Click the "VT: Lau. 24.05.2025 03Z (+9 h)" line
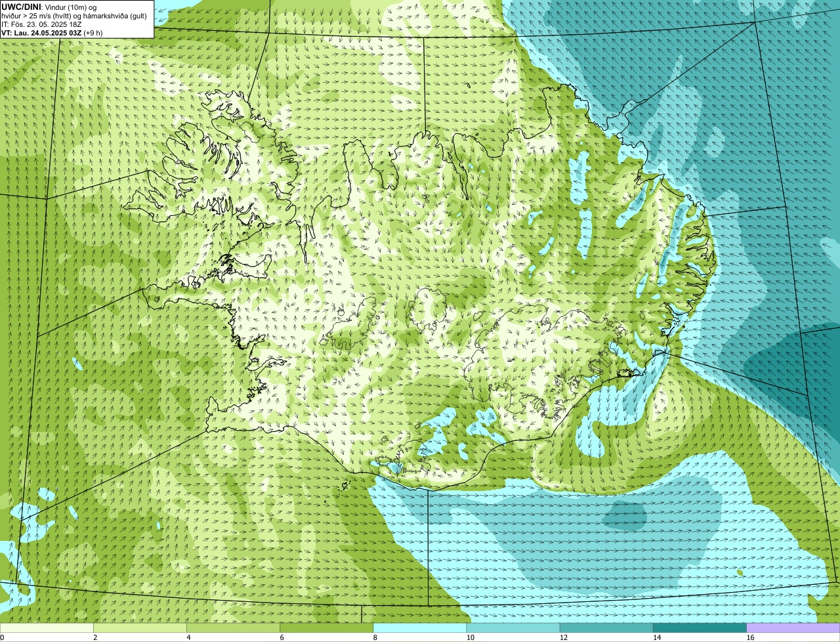Image resolution: width=840 pixels, height=642 pixels. pos(52,33)
